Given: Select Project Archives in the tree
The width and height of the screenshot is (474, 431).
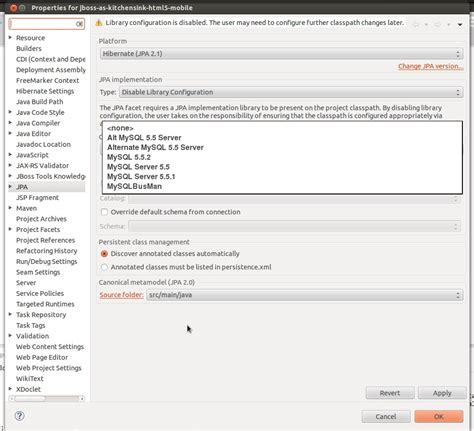Looking at the screenshot, I should [41, 219].
